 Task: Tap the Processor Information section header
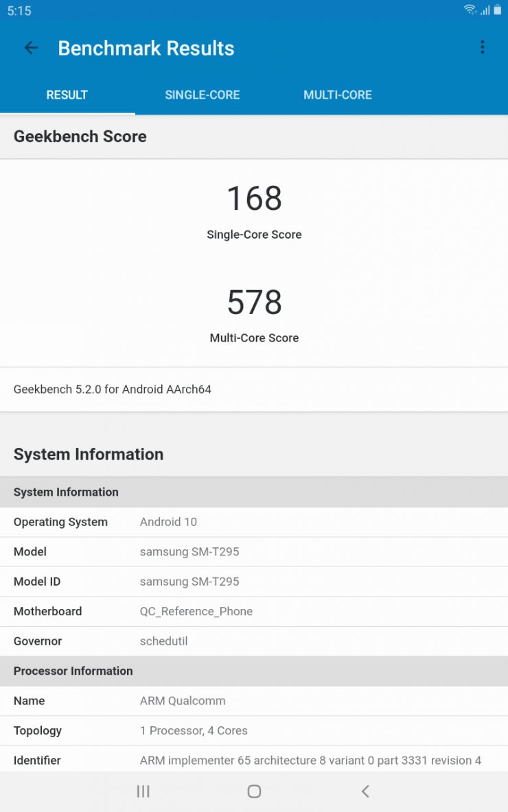point(254,671)
